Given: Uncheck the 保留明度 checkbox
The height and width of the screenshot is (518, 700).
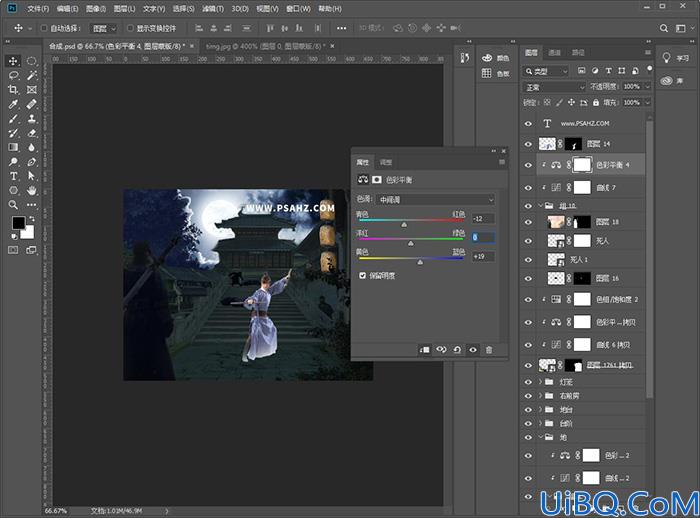Looking at the screenshot, I should (362, 276).
